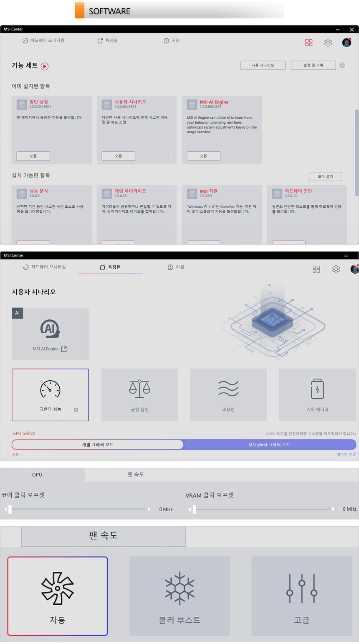The height and width of the screenshot is (644, 359).
Task: Click the MSI AI Engine card layer icon
Action: coord(192,104)
